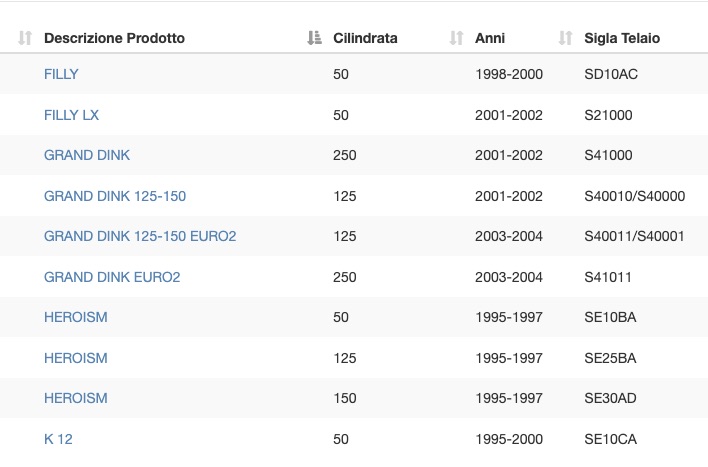Open GRAND DINK EURO2 link

112,277
